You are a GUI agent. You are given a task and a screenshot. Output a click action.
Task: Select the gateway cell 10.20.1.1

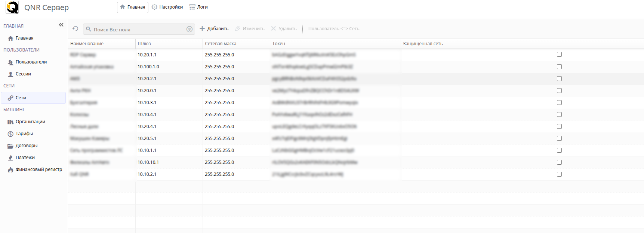tap(169, 55)
